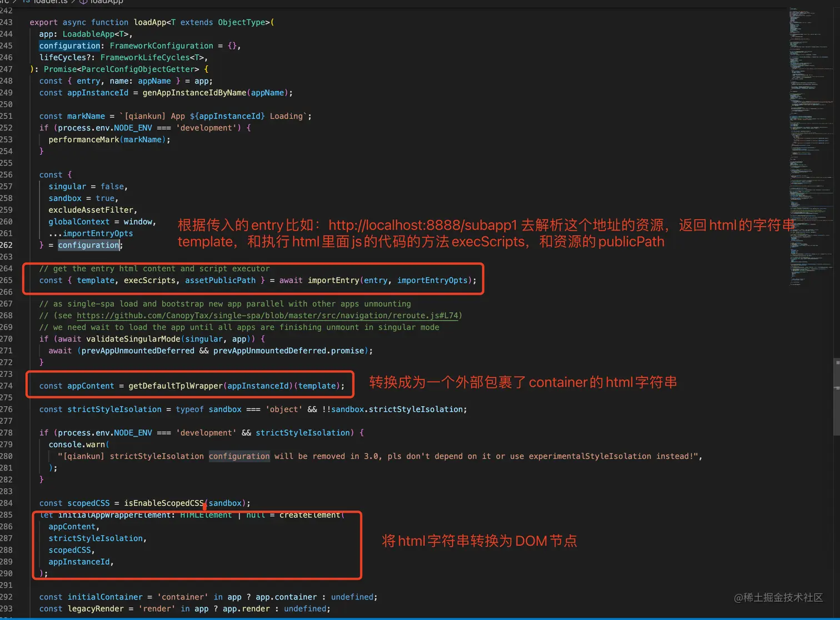Click genAppInstanceIdByName function call
This screenshot has height=620, width=840.
click(x=194, y=93)
